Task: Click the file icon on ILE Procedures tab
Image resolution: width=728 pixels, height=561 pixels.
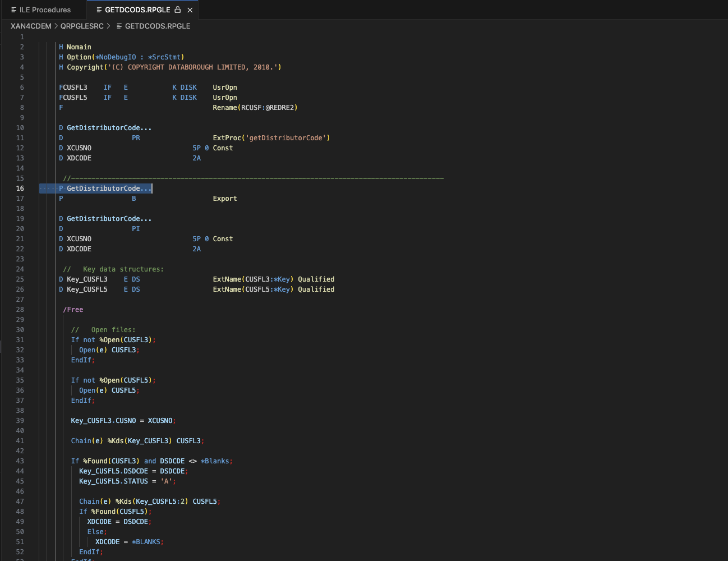Action: pos(14,10)
